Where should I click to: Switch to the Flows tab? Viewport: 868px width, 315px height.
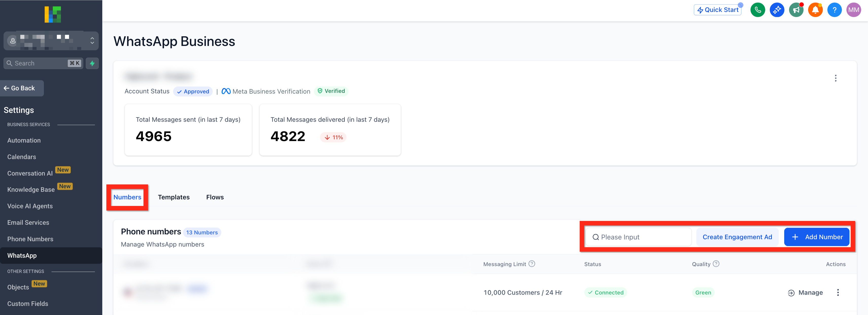tap(215, 197)
